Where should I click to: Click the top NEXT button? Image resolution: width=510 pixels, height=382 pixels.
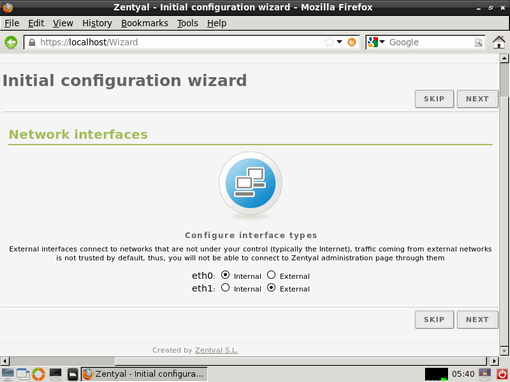point(477,99)
